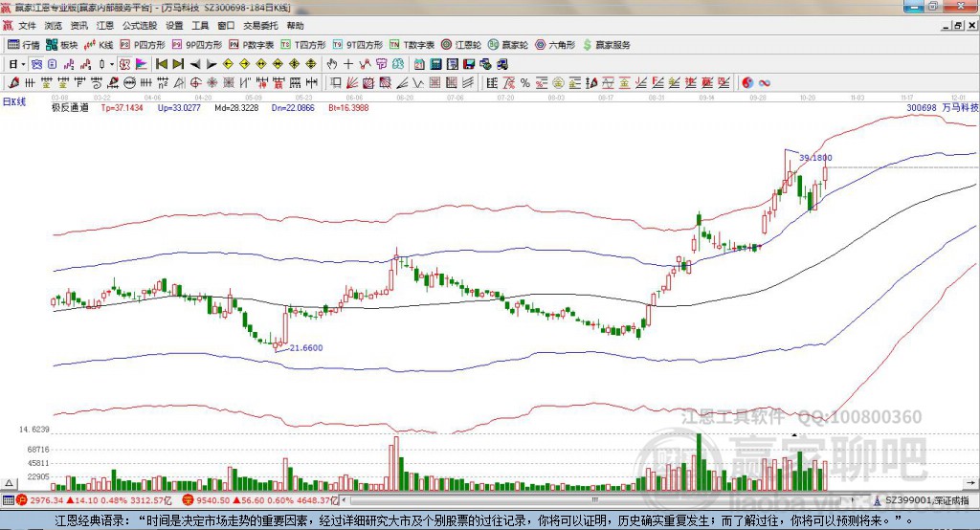
Task: Open the P数字表 tool
Action: tap(252, 45)
